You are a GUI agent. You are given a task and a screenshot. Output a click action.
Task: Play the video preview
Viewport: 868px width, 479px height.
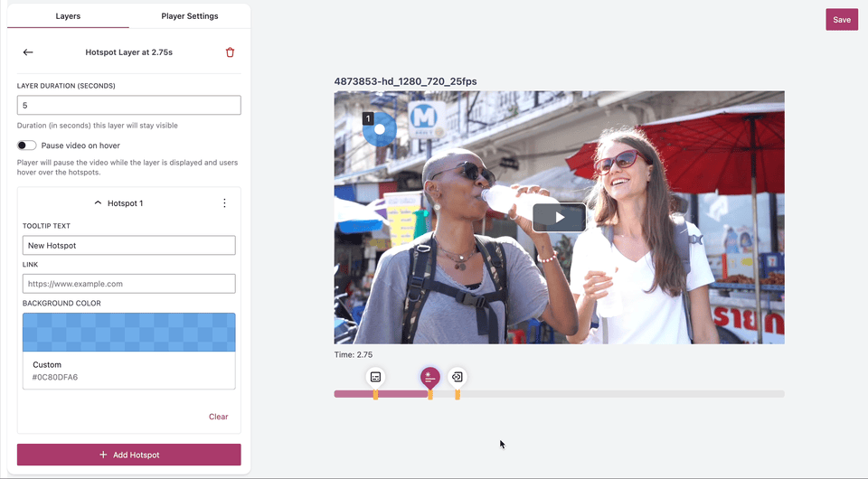point(559,217)
